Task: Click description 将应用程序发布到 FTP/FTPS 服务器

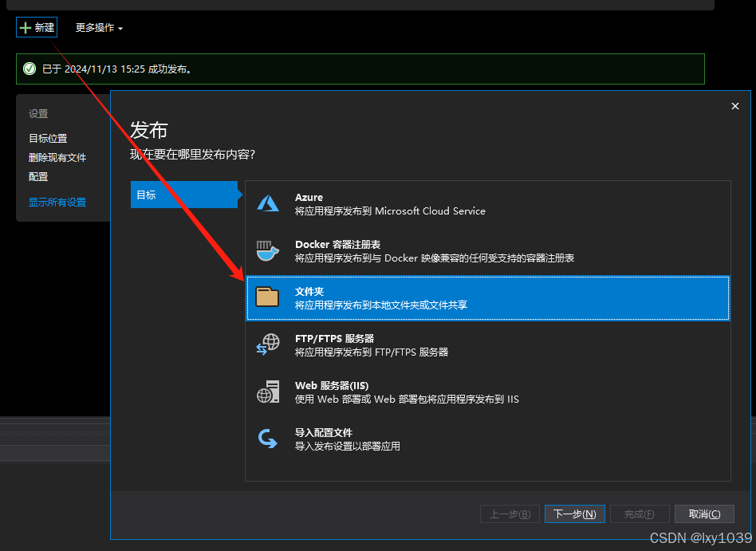Action: (x=372, y=352)
